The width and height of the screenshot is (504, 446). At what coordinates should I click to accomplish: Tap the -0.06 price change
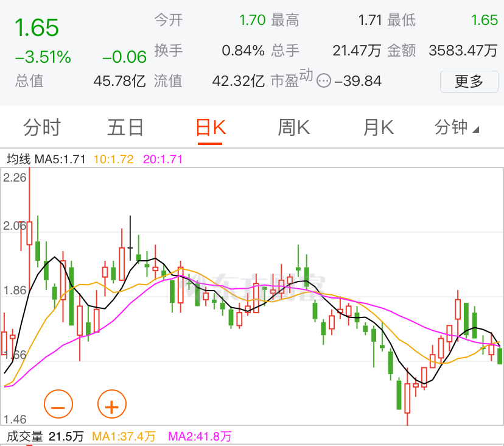tap(124, 57)
